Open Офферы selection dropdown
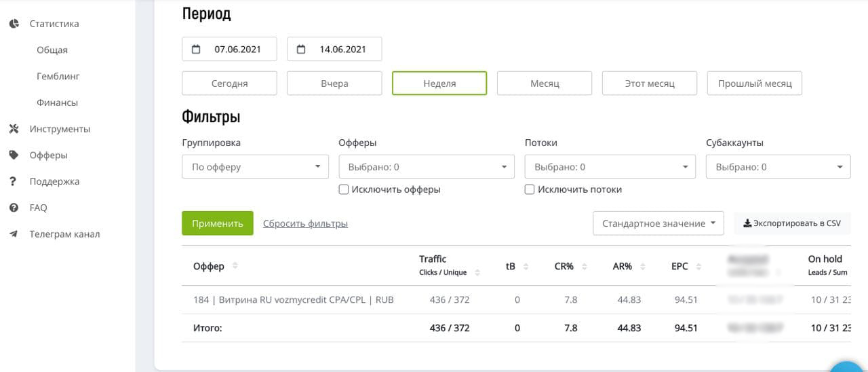Viewport: 868px width, 372px height. [x=427, y=167]
